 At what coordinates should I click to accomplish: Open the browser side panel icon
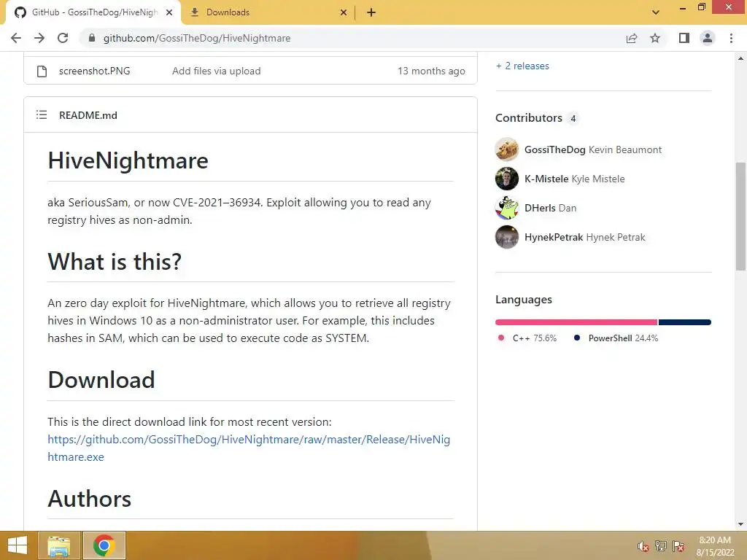tap(684, 38)
